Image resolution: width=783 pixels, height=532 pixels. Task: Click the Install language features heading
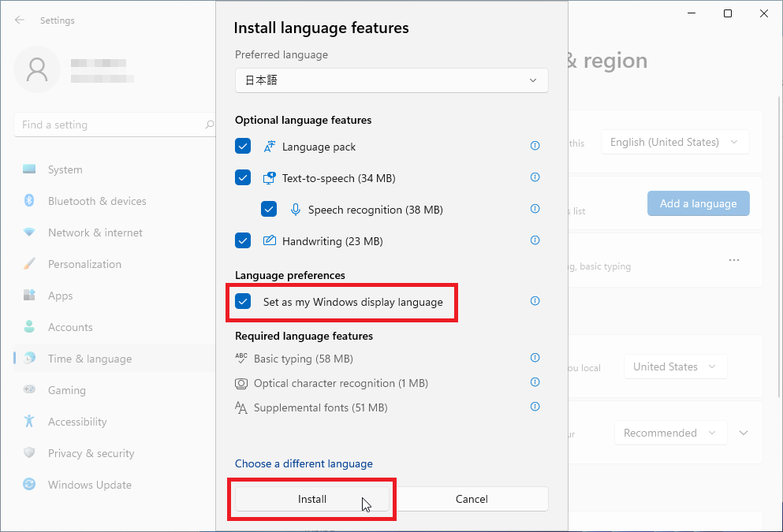pyautogui.click(x=321, y=28)
